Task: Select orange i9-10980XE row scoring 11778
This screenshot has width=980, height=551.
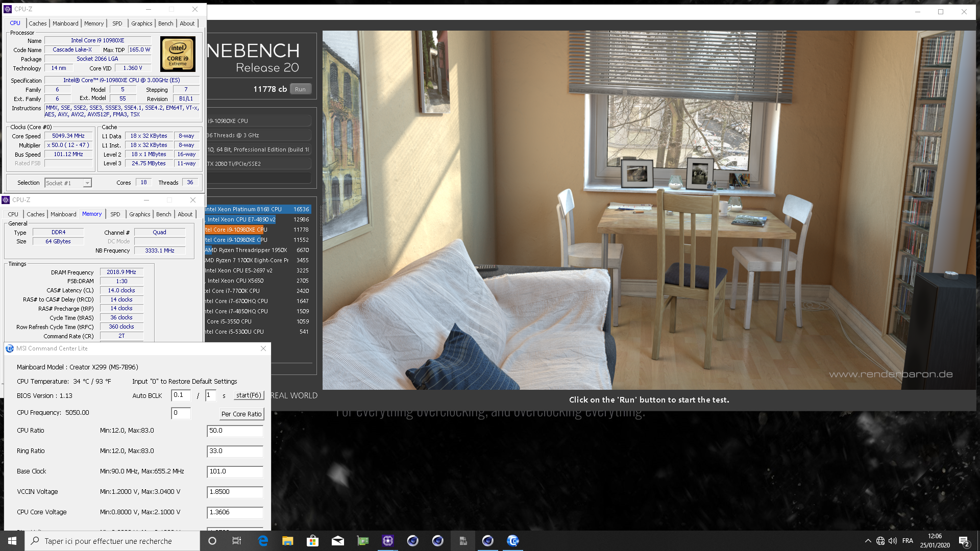Action: click(258, 230)
